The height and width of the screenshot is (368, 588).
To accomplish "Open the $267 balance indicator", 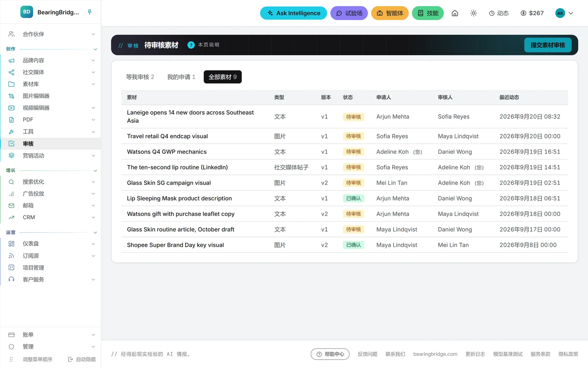I will [x=532, y=13].
